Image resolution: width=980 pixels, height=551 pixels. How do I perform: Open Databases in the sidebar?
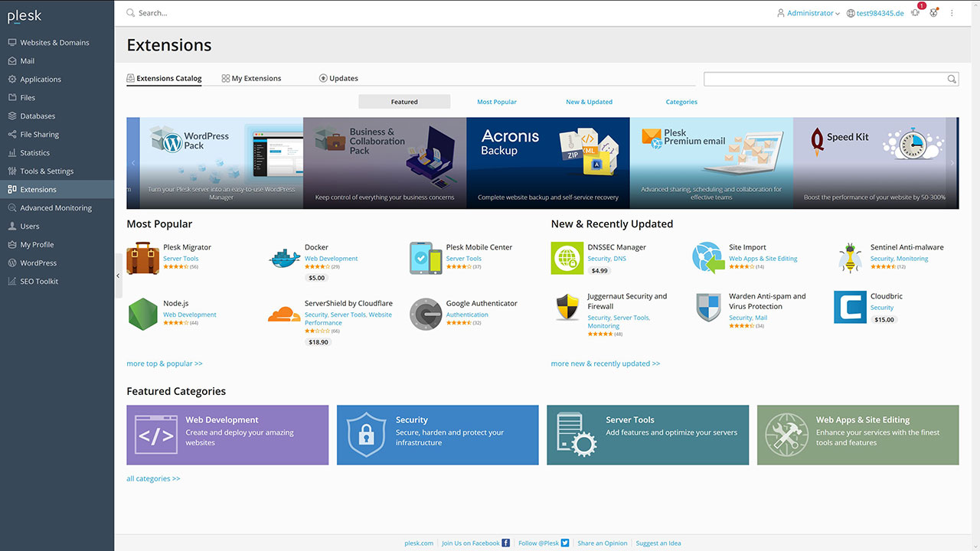[57, 116]
